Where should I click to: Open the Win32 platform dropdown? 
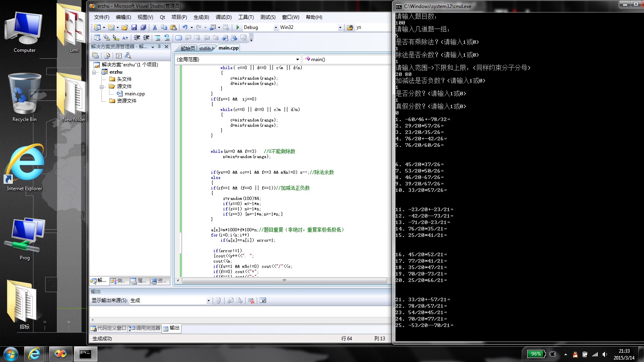point(340,27)
